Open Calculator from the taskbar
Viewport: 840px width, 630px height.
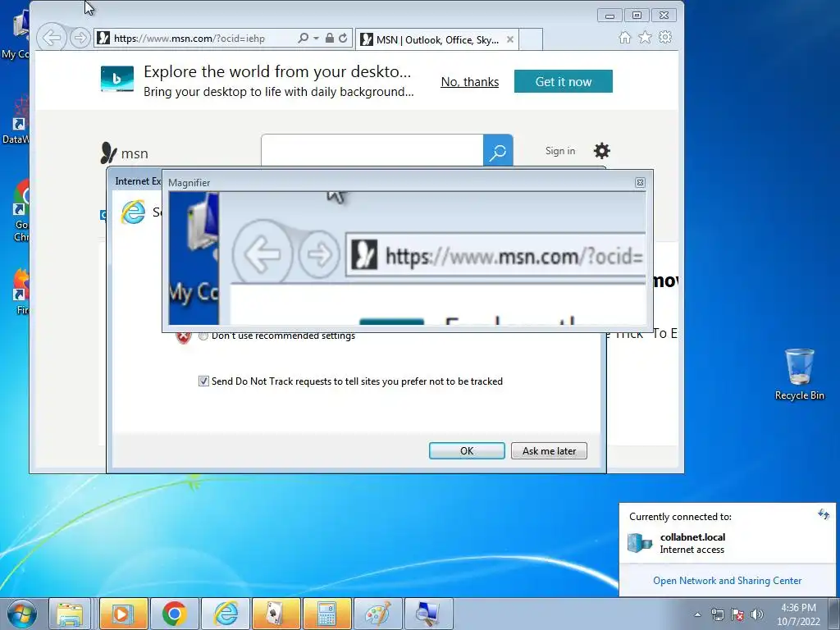click(x=326, y=614)
